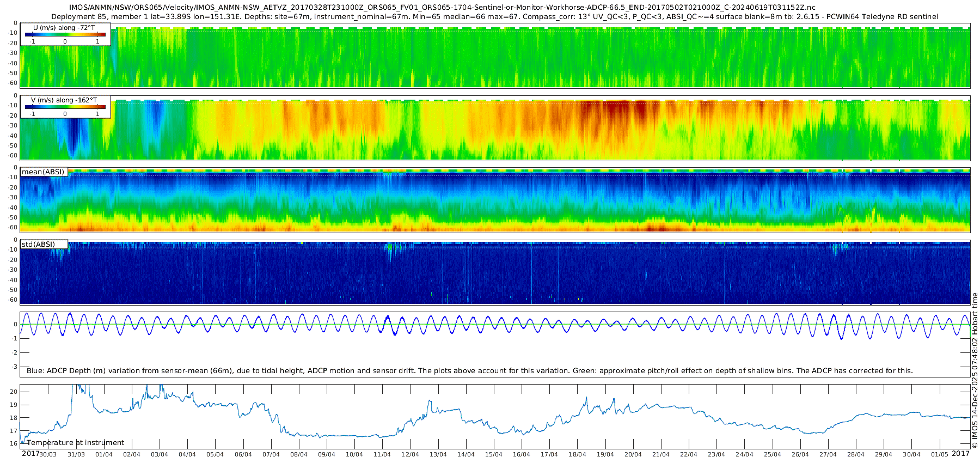
Task: Click the 'V (m/s) along -162°T' label
Action: [64, 100]
